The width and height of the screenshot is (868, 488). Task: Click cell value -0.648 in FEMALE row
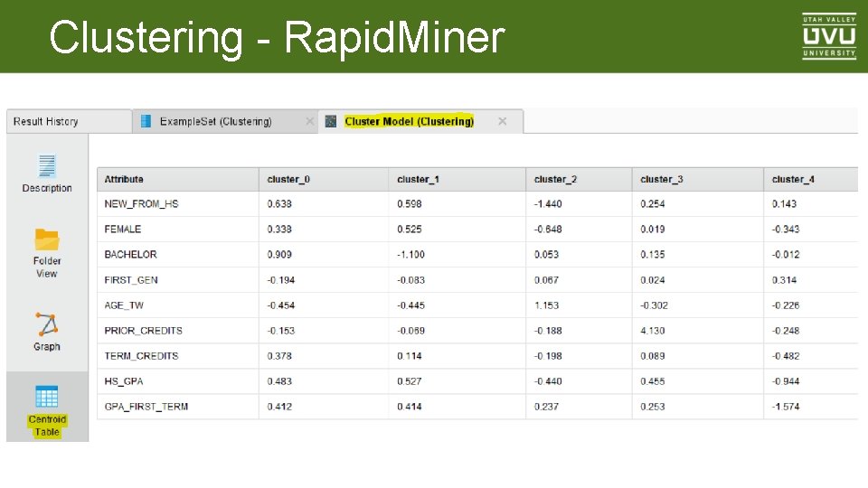[548, 229]
